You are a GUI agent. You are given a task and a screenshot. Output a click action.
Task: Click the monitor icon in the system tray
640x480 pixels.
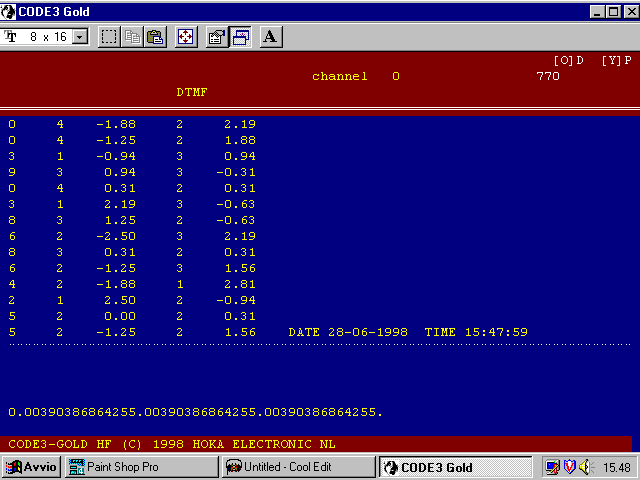[x=552, y=467]
